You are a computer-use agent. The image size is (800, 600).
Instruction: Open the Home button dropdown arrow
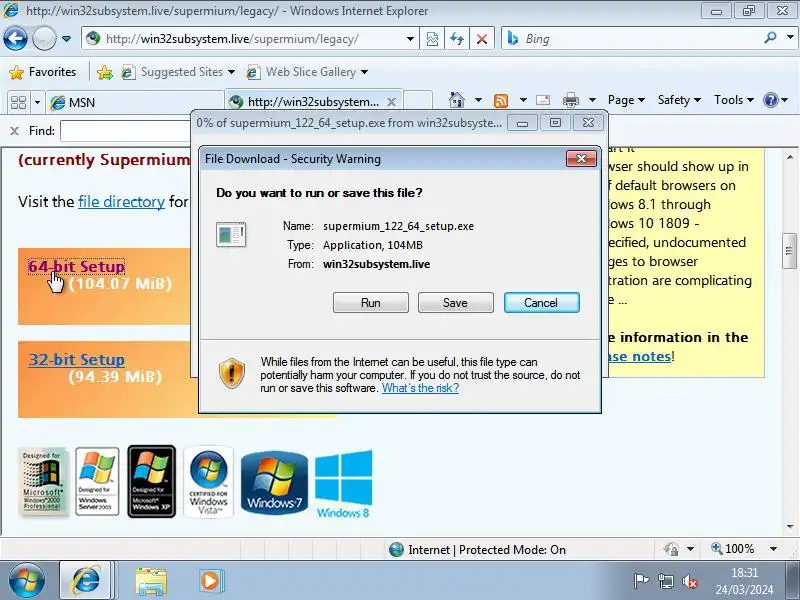(x=478, y=100)
